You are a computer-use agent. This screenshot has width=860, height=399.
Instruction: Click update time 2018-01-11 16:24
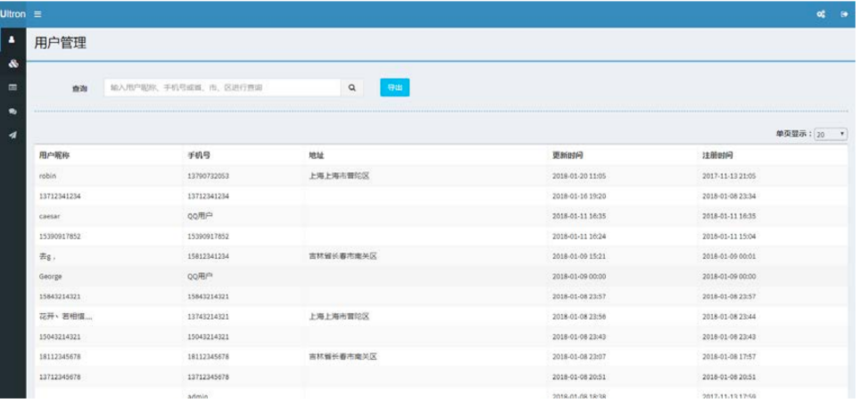pyautogui.click(x=579, y=237)
